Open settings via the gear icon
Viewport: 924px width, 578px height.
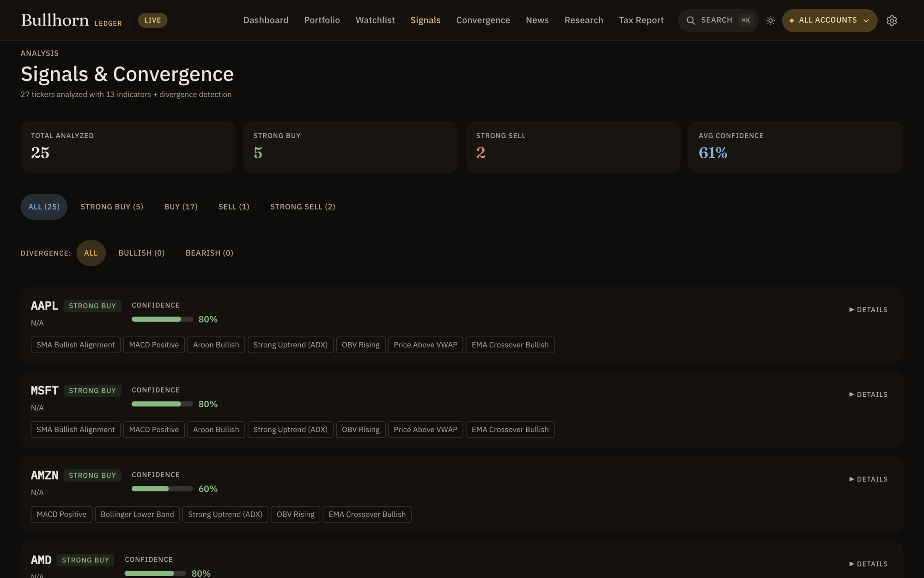(892, 20)
